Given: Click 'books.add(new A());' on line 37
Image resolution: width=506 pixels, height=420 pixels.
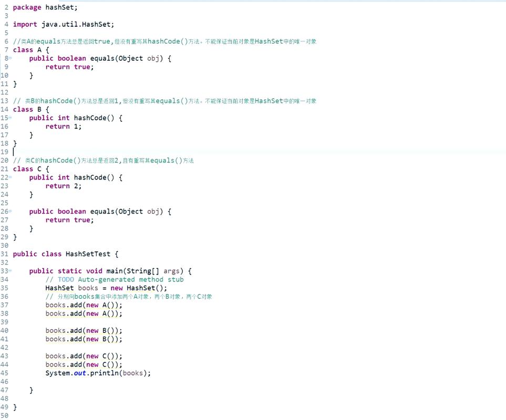Looking at the screenshot, I should (x=84, y=305).
